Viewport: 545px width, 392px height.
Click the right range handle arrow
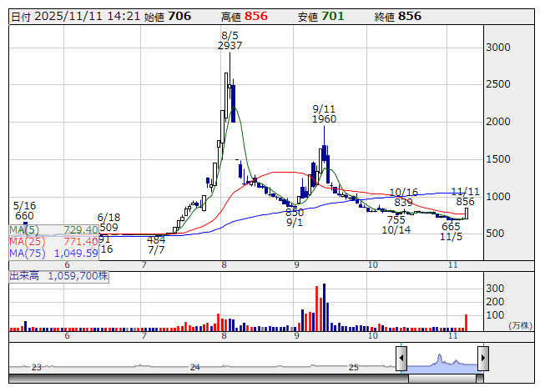click(482, 359)
